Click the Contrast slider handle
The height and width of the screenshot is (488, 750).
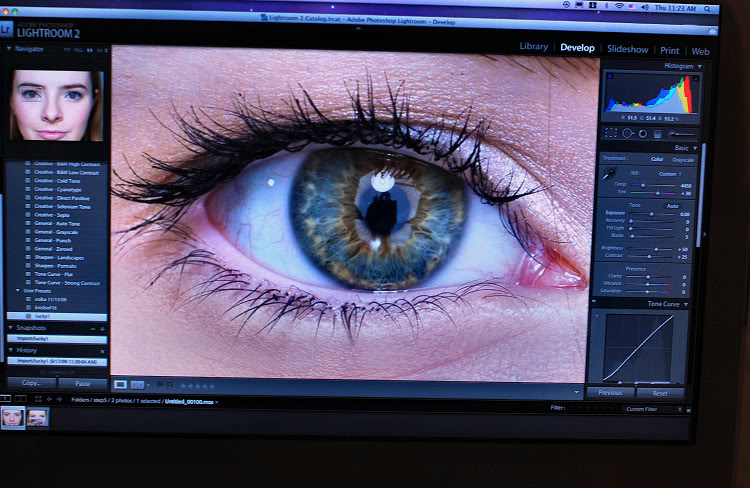point(649,256)
